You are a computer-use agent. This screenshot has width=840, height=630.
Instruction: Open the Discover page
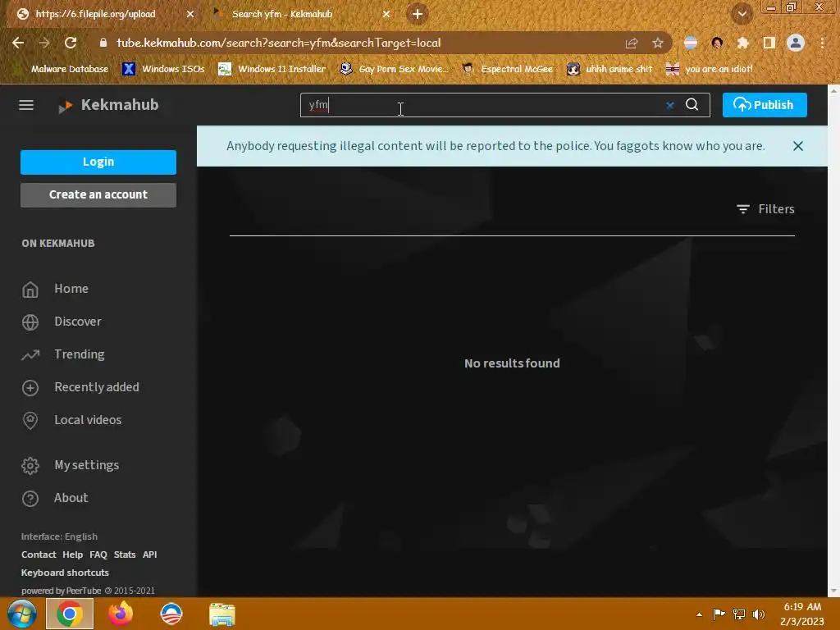(x=78, y=322)
